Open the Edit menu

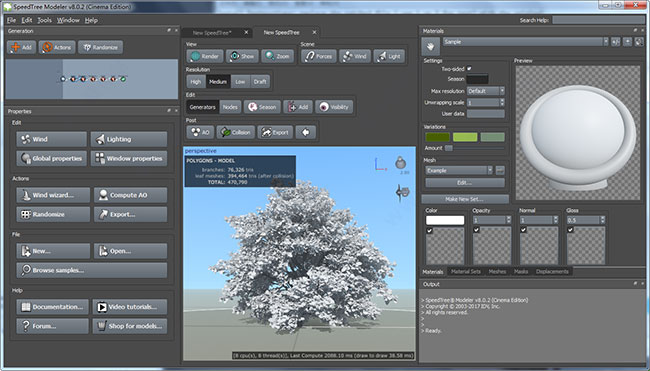pyautogui.click(x=27, y=20)
